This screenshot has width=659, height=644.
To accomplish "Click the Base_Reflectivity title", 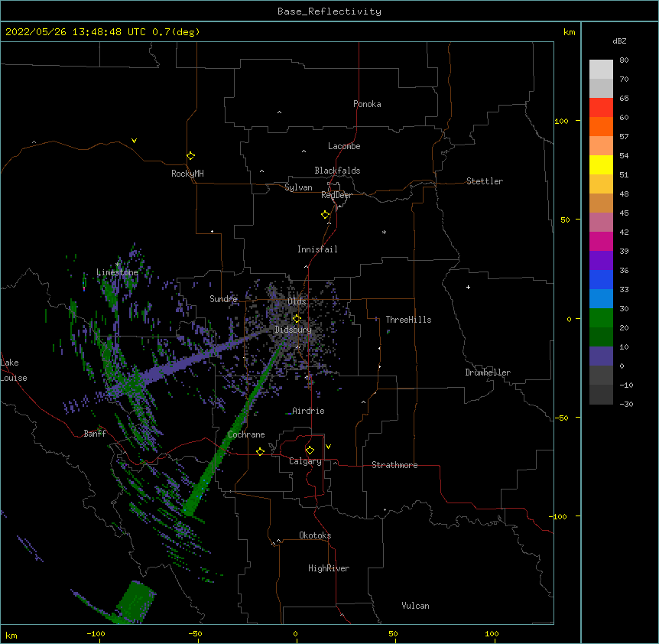I will [x=329, y=11].
